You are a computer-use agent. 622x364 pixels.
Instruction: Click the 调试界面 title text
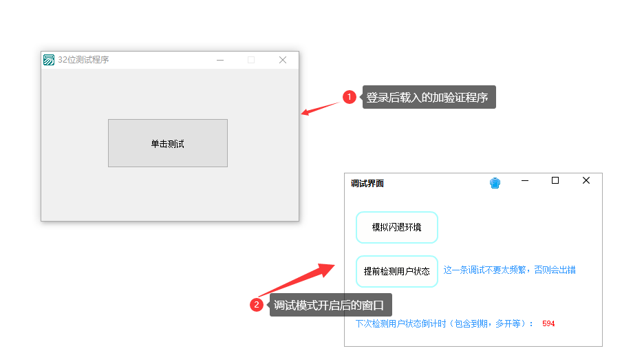tap(367, 183)
